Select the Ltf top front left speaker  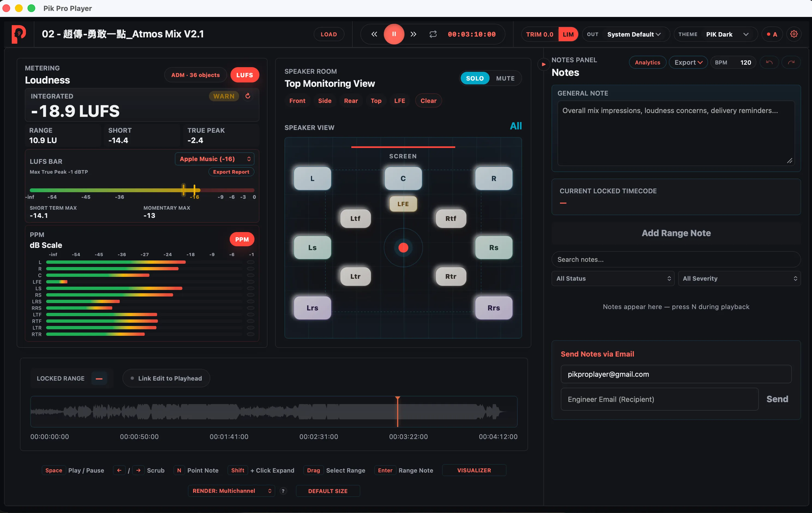point(355,218)
